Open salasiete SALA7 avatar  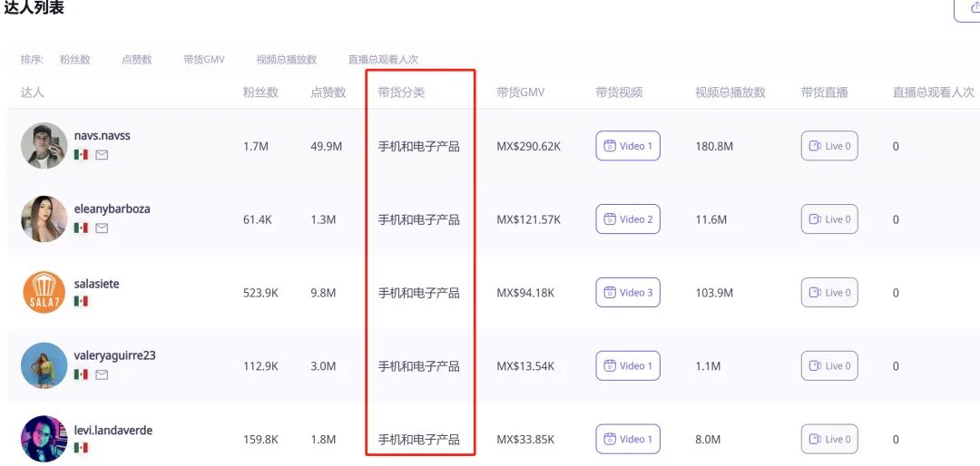coord(44,292)
